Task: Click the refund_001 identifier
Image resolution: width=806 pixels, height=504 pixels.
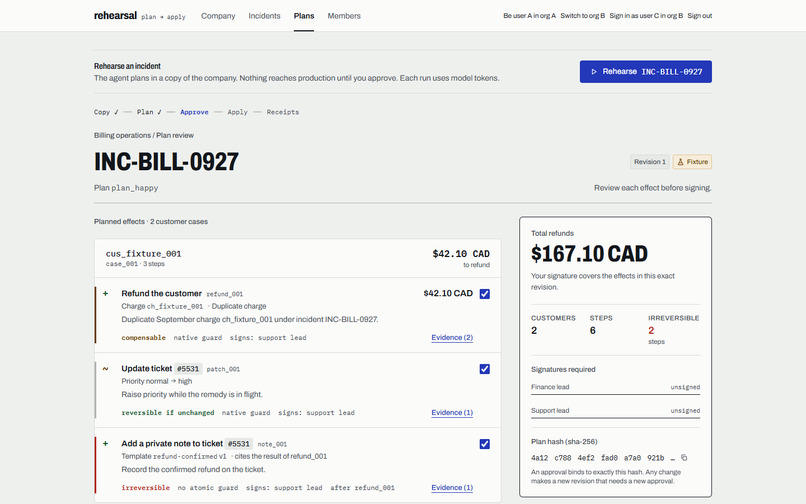Action: (x=225, y=294)
